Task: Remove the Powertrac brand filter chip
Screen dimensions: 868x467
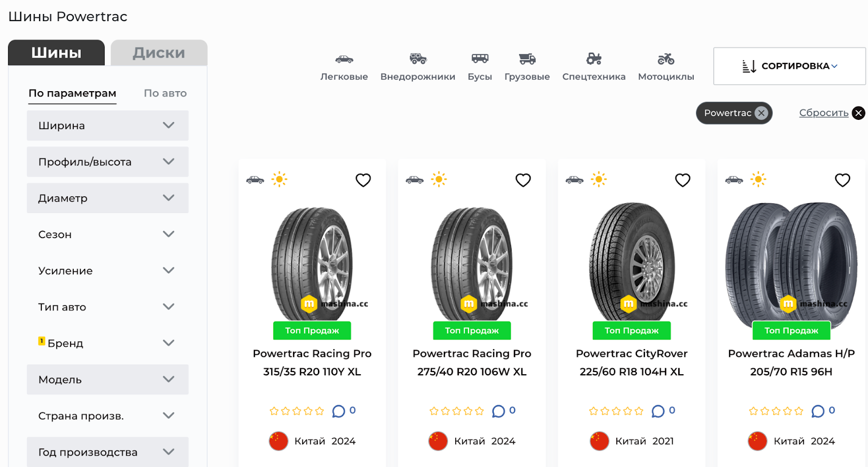Action: [762, 113]
